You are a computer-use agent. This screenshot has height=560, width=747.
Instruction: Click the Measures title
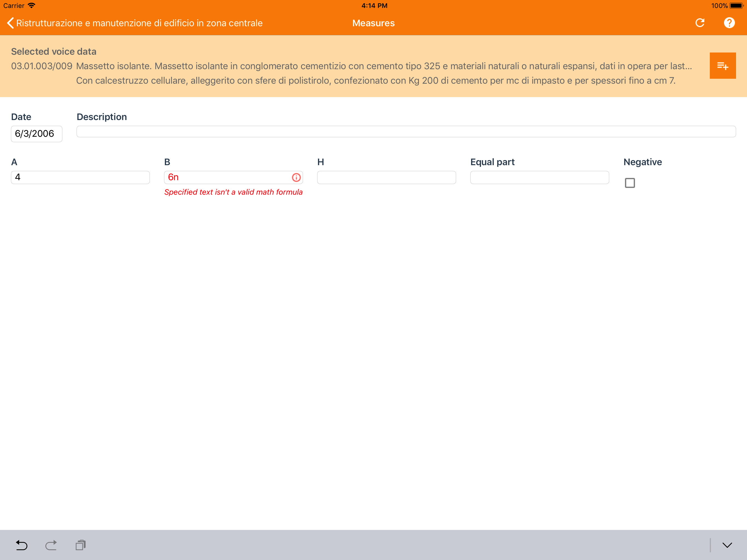coord(373,23)
